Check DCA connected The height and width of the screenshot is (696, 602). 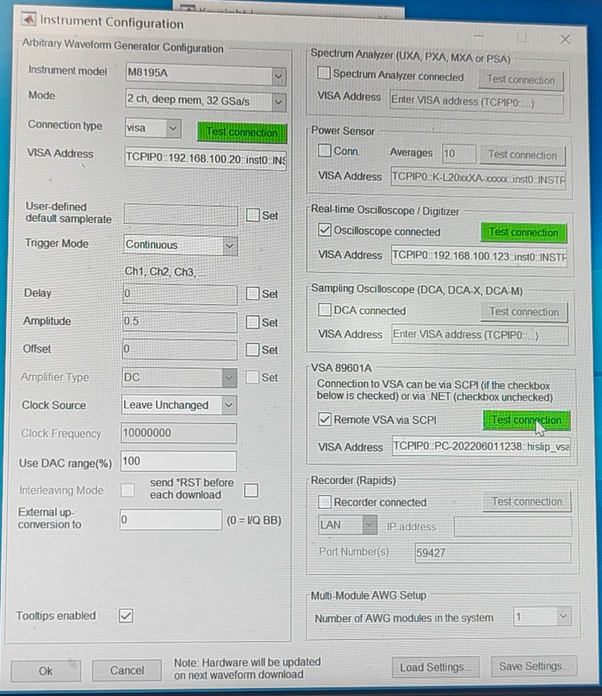[x=325, y=309]
